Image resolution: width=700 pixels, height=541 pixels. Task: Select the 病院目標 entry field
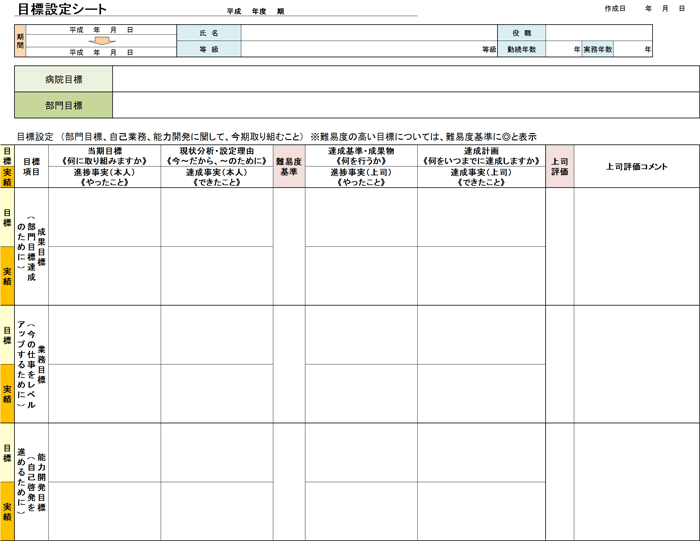point(405,79)
